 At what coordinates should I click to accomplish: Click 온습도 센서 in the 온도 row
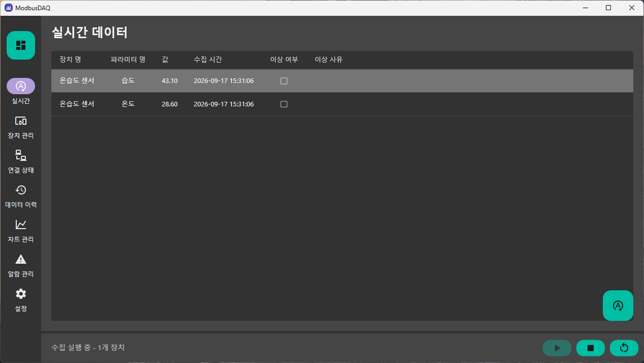tap(77, 104)
